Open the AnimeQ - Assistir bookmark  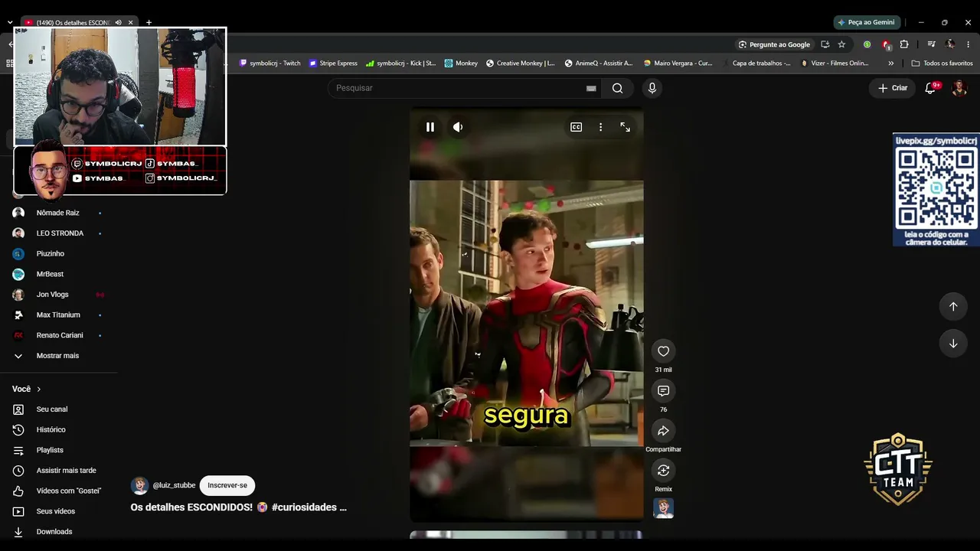pyautogui.click(x=599, y=64)
